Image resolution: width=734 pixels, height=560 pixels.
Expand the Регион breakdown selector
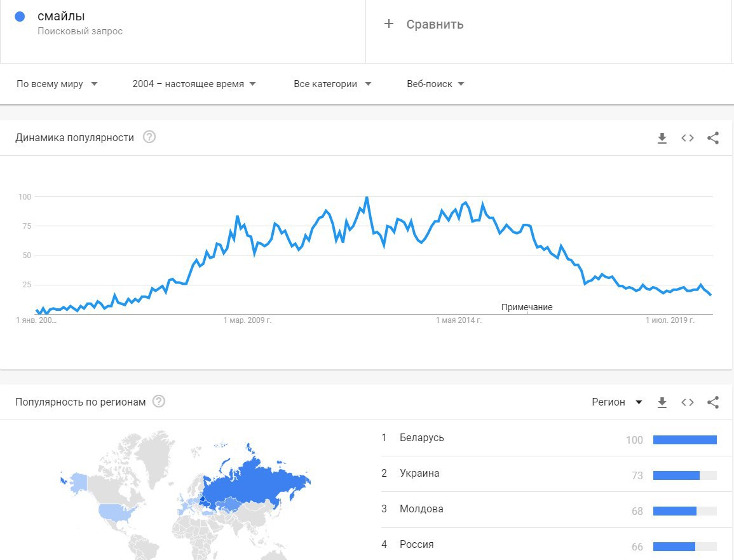pyautogui.click(x=617, y=402)
